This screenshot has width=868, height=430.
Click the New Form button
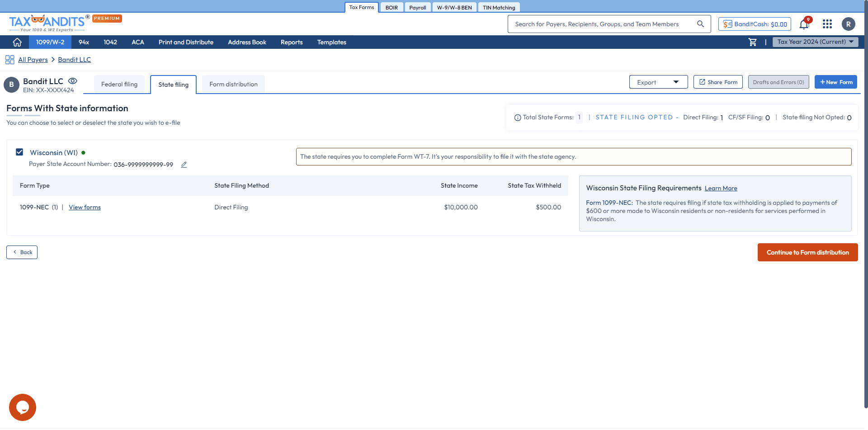(x=836, y=82)
